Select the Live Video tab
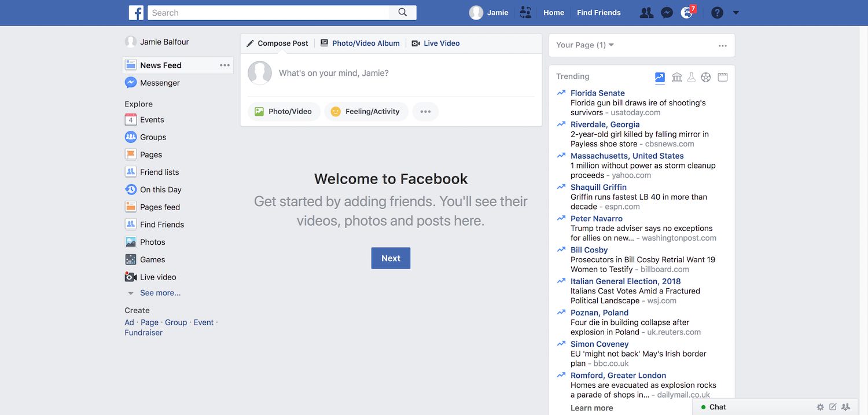Viewport: 868px width, 415px height. click(436, 43)
